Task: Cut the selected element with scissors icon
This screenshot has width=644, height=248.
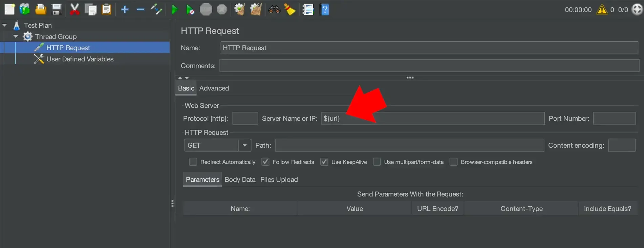Action: tap(74, 9)
